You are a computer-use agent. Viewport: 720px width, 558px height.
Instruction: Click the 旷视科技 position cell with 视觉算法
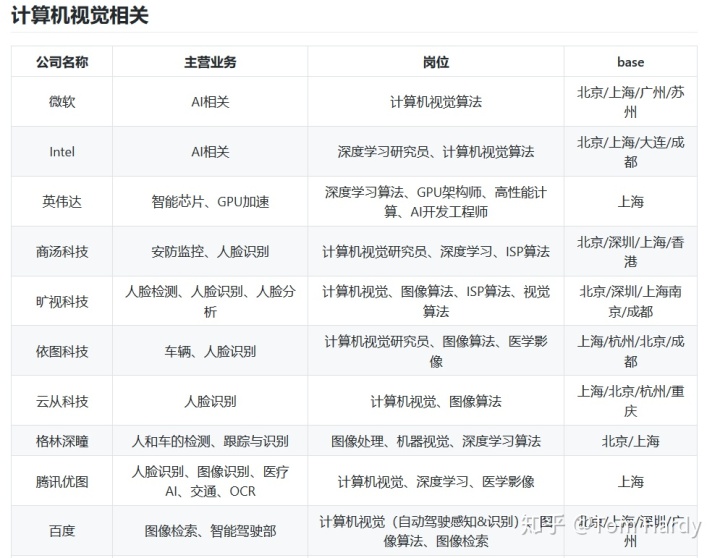tap(436, 302)
